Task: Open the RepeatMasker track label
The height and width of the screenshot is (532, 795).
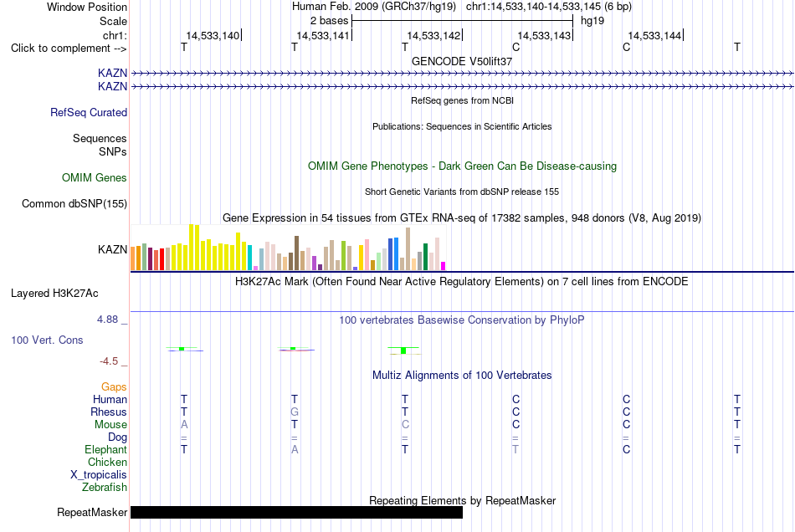Action: click(92, 512)
